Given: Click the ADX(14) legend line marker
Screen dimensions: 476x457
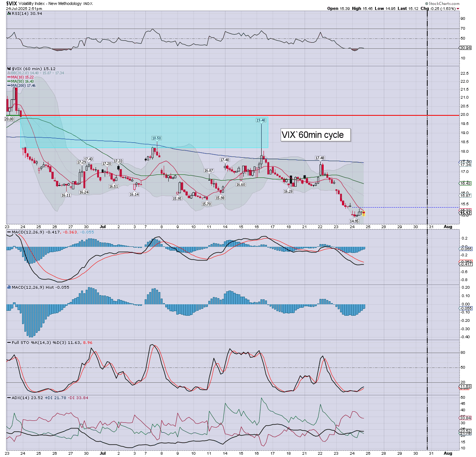Looking at the screenshot, I should click(x=9, y=398).
